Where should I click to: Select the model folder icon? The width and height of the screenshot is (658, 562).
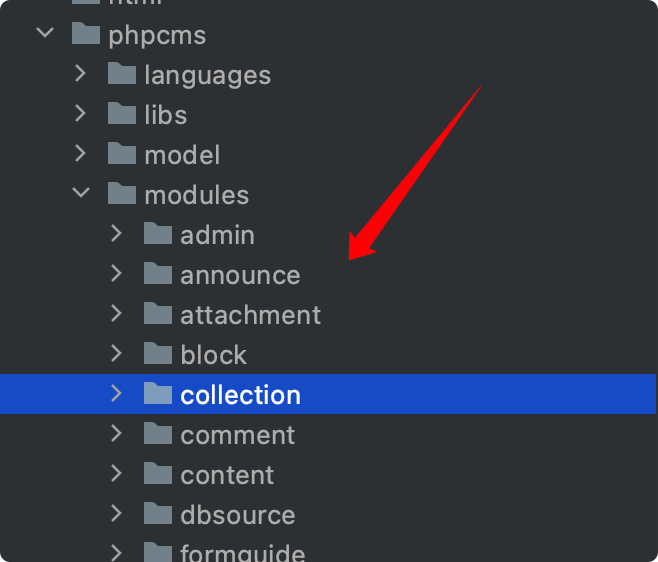coord(122,154)
